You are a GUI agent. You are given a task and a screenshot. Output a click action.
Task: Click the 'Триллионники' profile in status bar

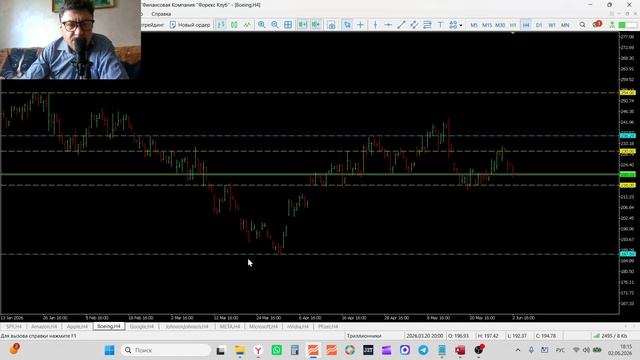(364, 336)
